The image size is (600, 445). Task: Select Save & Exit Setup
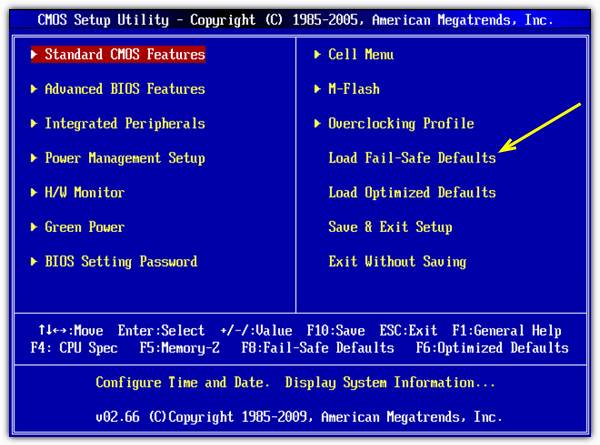coord(390,227)
